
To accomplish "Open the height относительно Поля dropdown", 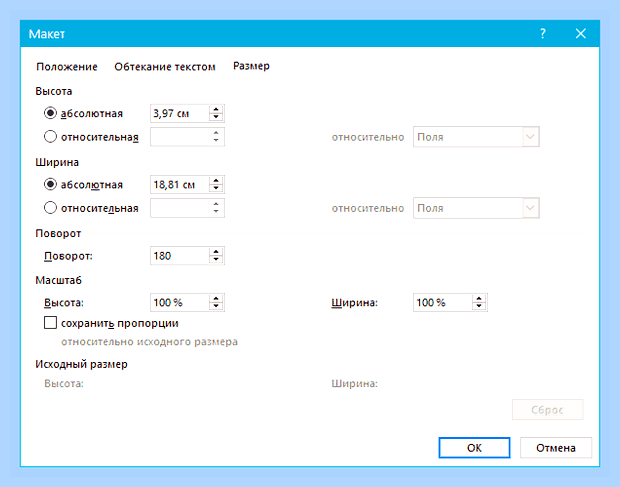I will [x=476, y=137].
